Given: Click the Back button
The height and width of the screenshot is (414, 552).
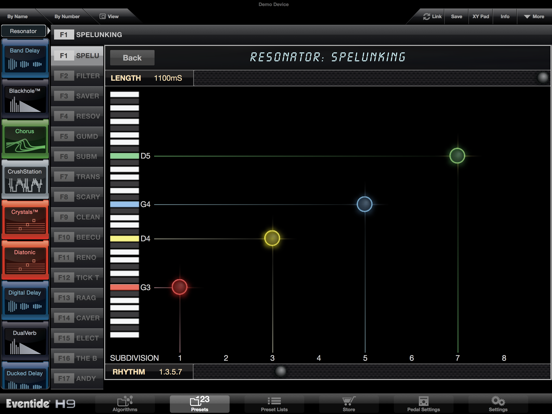Looking at the screenshot, I should pos(132,58).
